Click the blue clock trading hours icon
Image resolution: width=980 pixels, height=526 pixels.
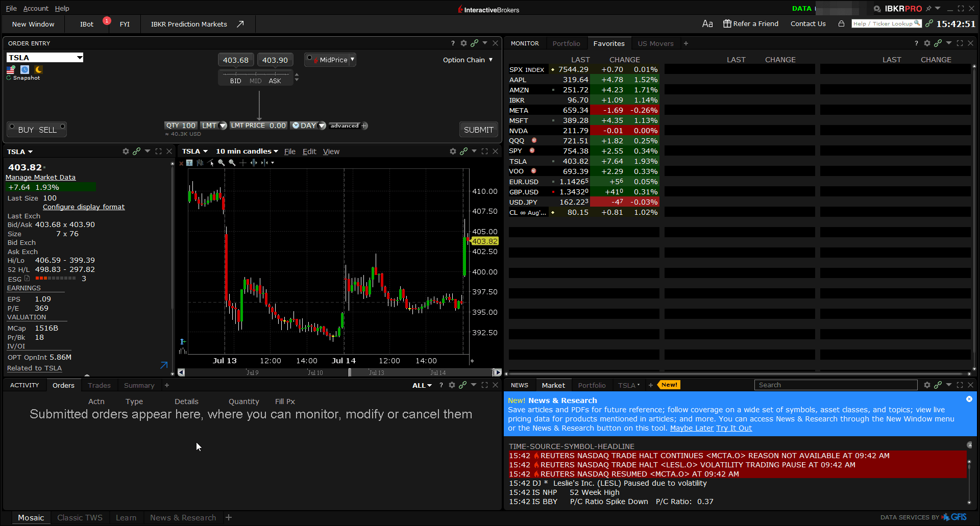24,69
